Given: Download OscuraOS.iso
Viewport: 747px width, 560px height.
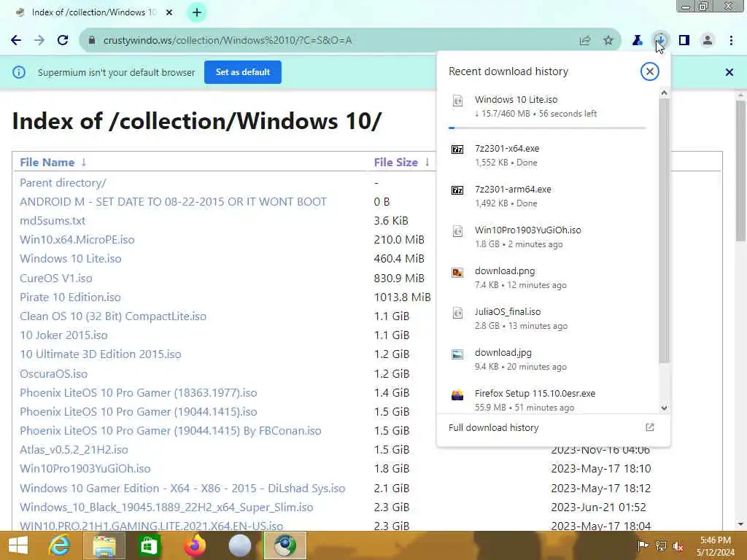Looking at the screenshot, I should 53,374.
